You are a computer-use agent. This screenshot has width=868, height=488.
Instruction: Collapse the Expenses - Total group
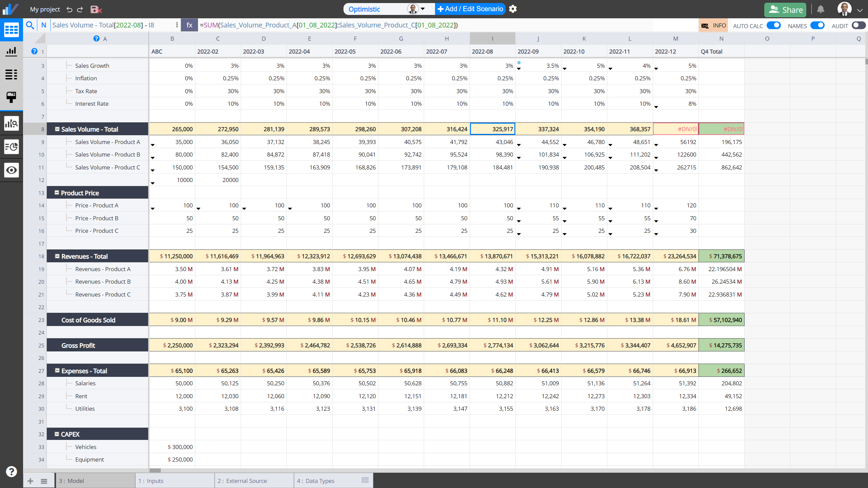tap(57, 371)
